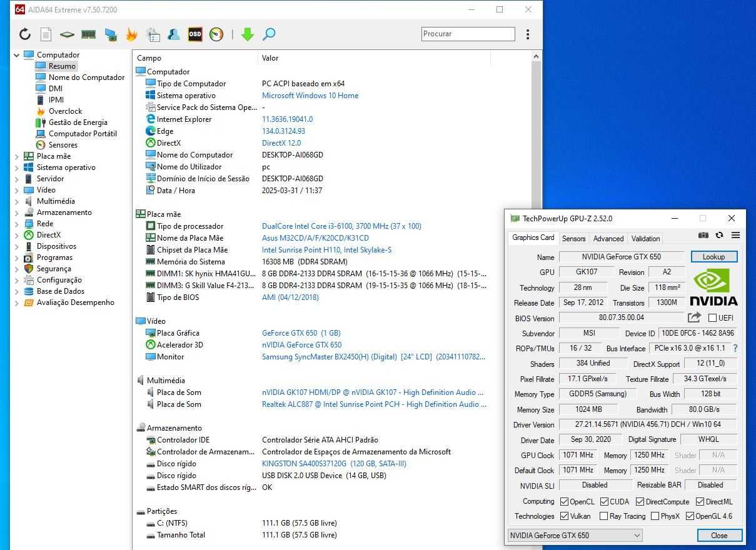The image size is (756, 550).
Task: Open the Asus M32CD/A/F/K20CD/K31CD link
Action: (315, 238)
